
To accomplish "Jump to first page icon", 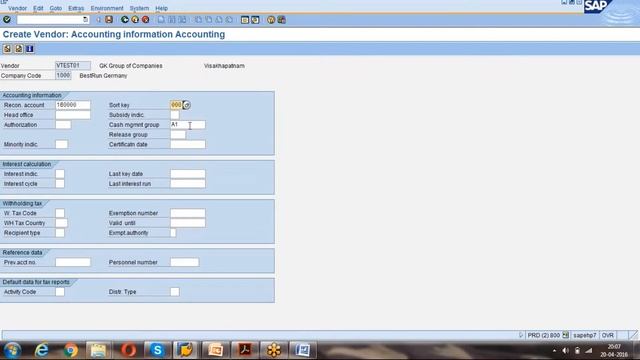I will point(198,20).
